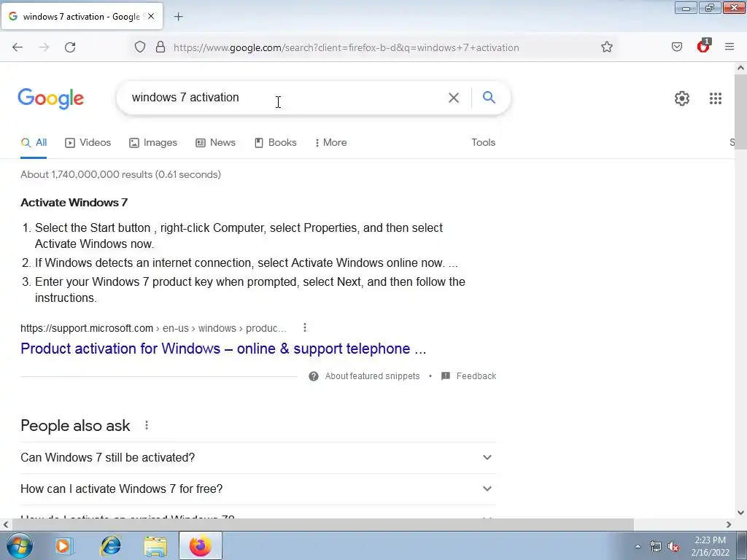Screen dimensions: 747x560
Task: Click the browser address bar URL
Action: [x=347, y=47]
